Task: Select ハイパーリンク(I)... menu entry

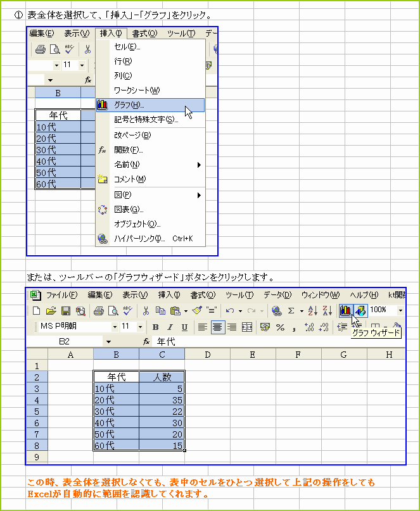Action: point(150,239)
